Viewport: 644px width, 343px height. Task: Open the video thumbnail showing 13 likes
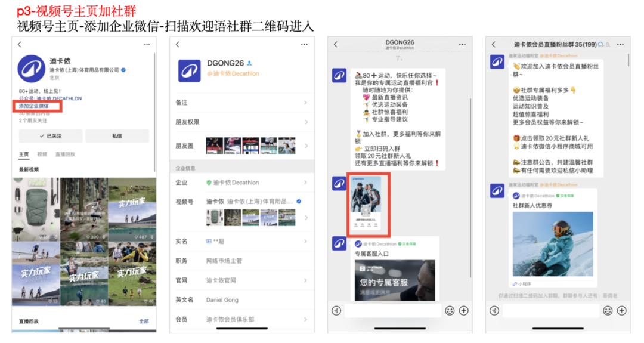(x=36, y=274)
